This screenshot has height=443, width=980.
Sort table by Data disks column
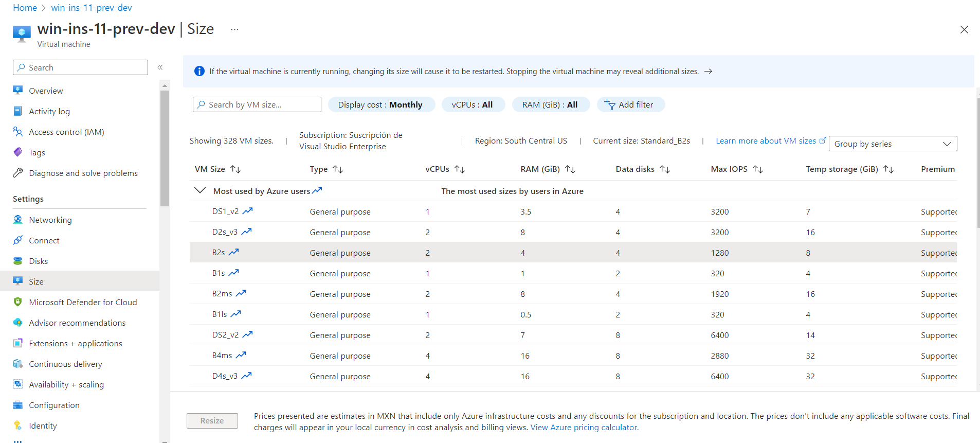(x=665, y=169)
